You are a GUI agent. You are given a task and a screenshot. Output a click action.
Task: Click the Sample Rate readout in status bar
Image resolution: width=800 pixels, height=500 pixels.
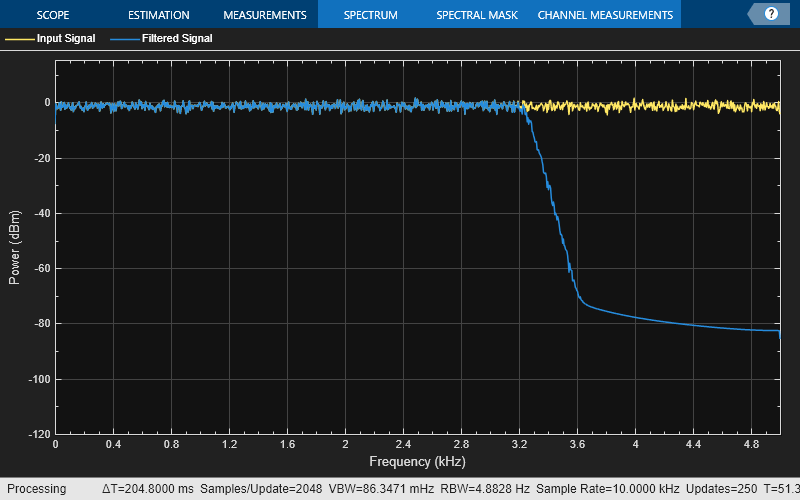[607, 489]
